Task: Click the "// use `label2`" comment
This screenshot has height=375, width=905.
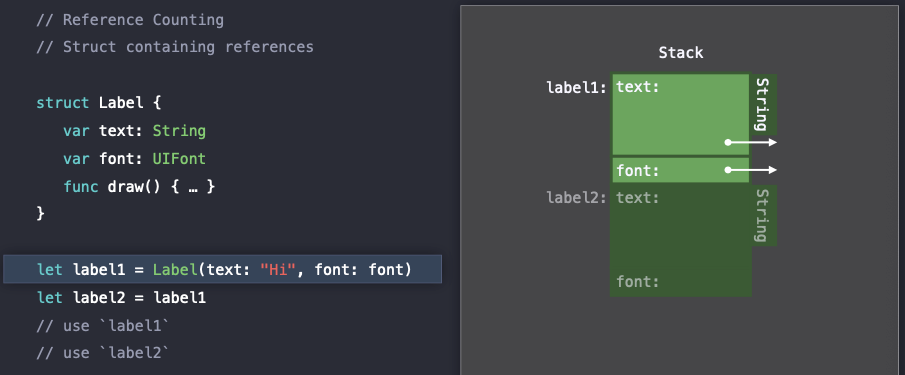Action: click(103, 353)
